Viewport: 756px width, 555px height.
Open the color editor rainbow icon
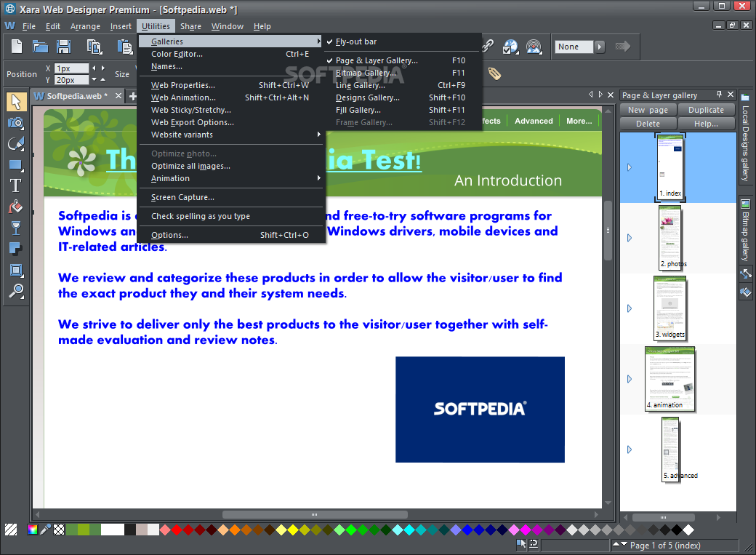click(x=33, y=530)
